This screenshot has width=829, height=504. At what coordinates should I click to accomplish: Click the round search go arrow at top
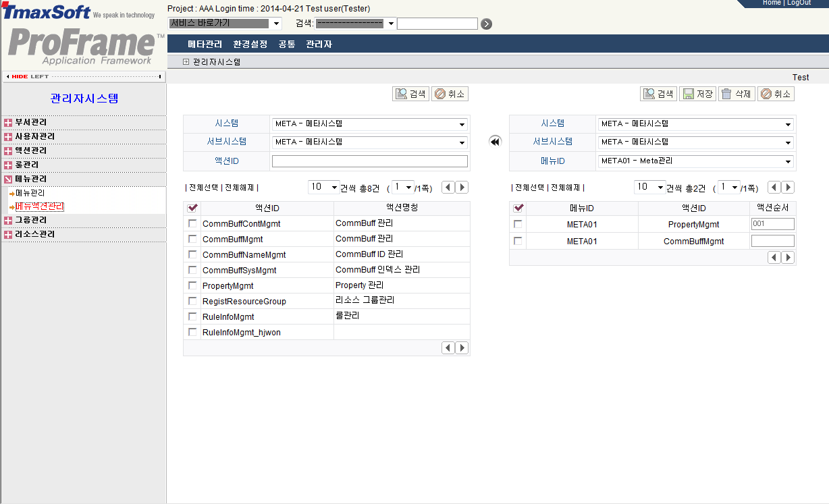pyautogui.click(x=485, y=23)
